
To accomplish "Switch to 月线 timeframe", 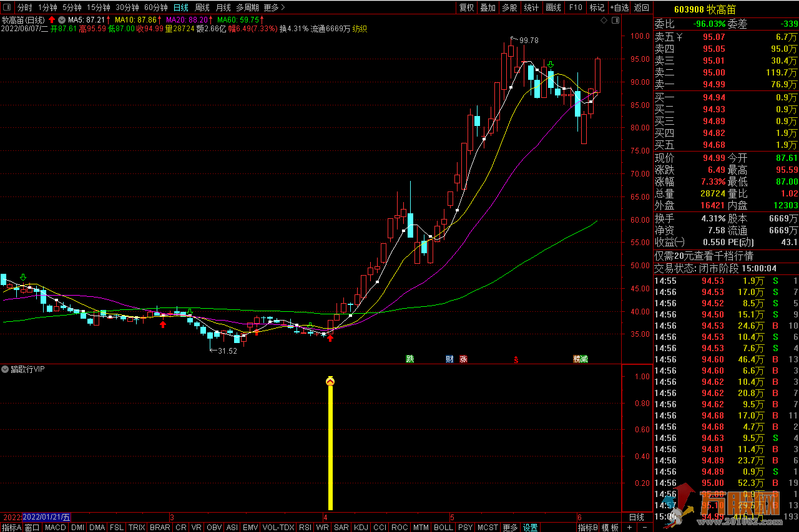I will click(x=223, y=7).
